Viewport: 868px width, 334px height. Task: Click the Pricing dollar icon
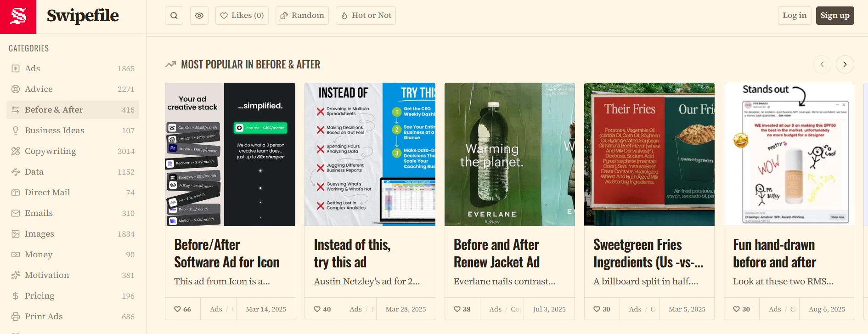16,296
